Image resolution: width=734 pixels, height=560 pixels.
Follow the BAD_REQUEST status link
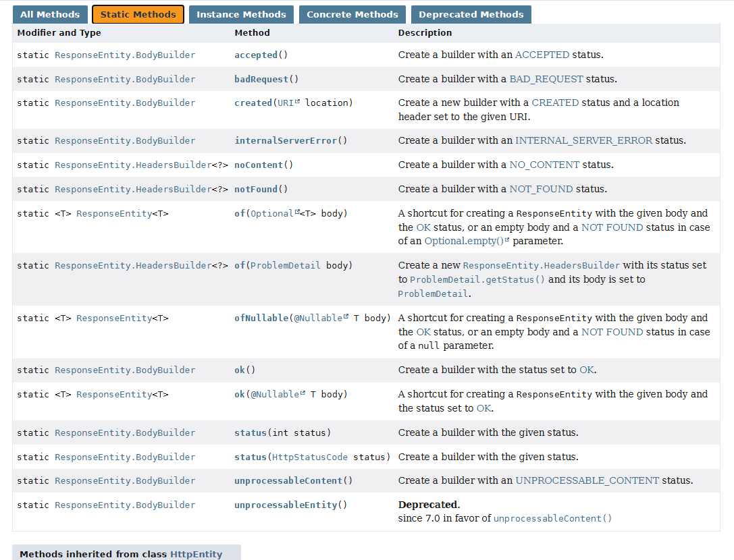coord(546,79)
